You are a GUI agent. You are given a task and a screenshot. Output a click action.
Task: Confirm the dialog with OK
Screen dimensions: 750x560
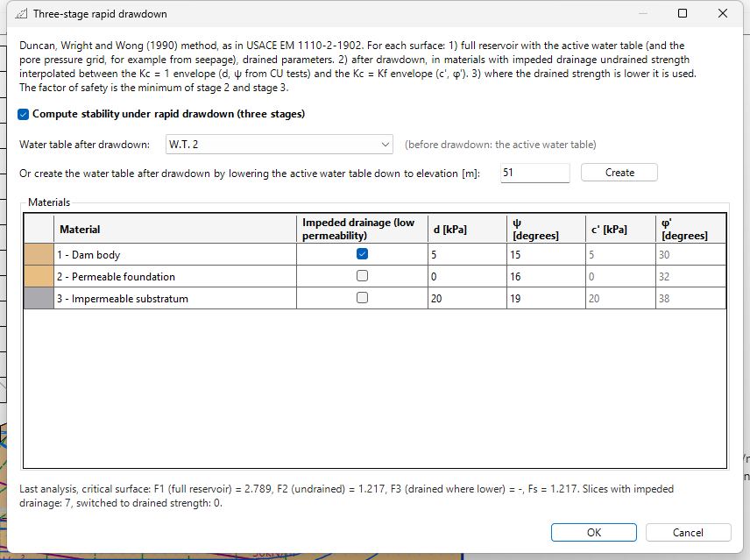593,532
